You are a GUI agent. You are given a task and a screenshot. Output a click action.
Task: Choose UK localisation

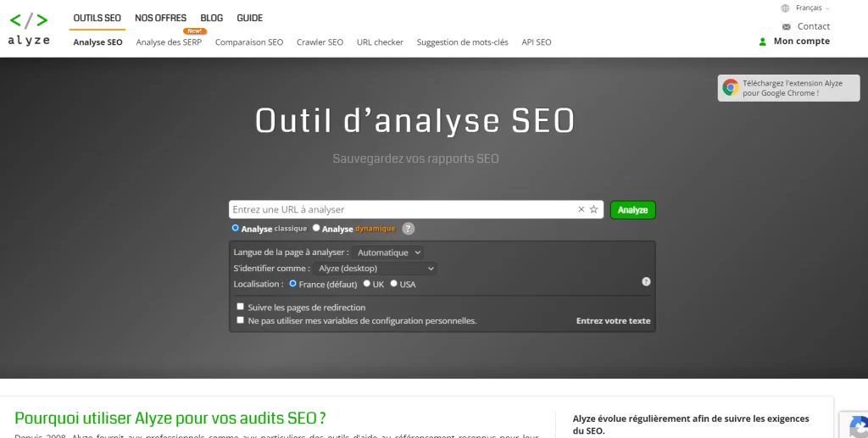coord(366,283)
